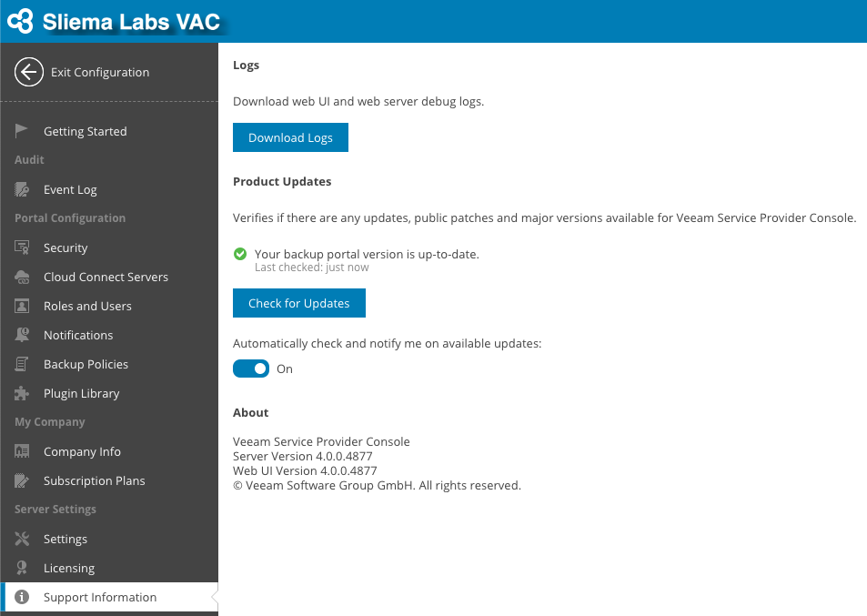867x616 pixels.
Task: Click the Licensing ribbon icon
Action: [x=22, y=568]
